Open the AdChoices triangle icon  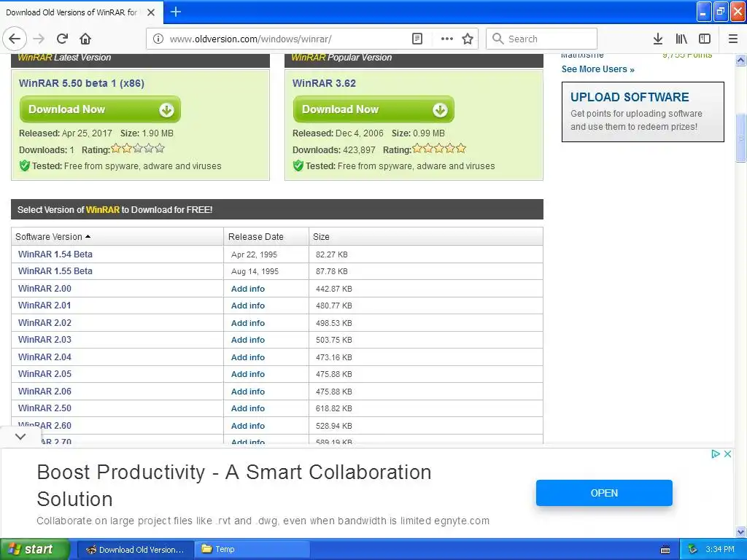coord(715,454)
